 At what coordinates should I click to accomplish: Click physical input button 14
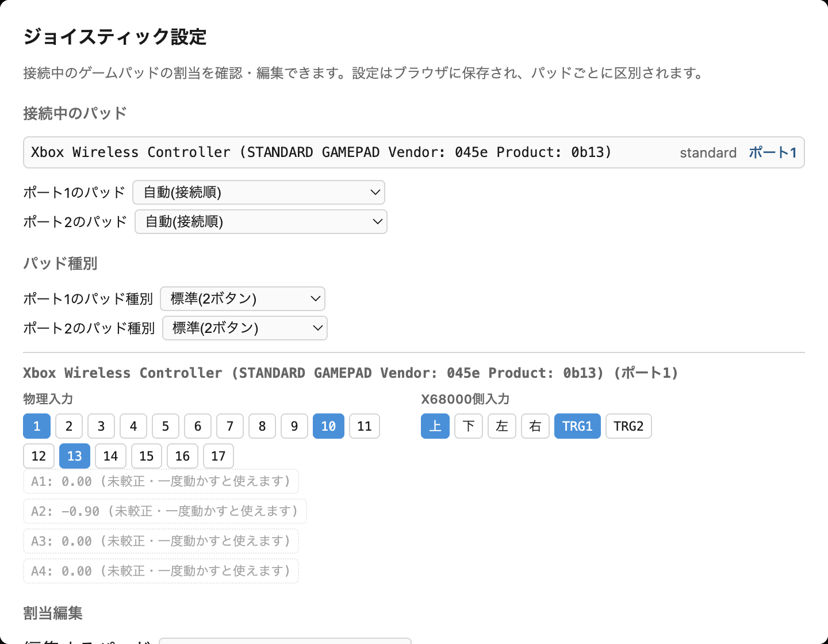(110, 456)
